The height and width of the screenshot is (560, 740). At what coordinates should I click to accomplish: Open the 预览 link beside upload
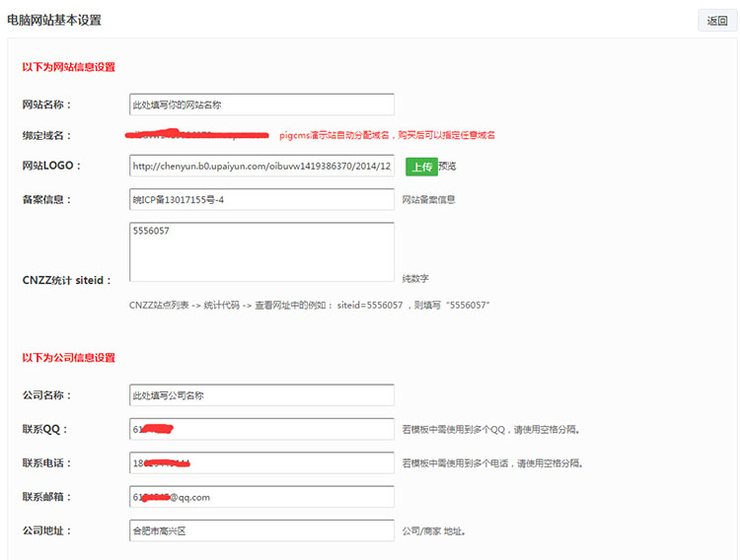click(447, 167)
